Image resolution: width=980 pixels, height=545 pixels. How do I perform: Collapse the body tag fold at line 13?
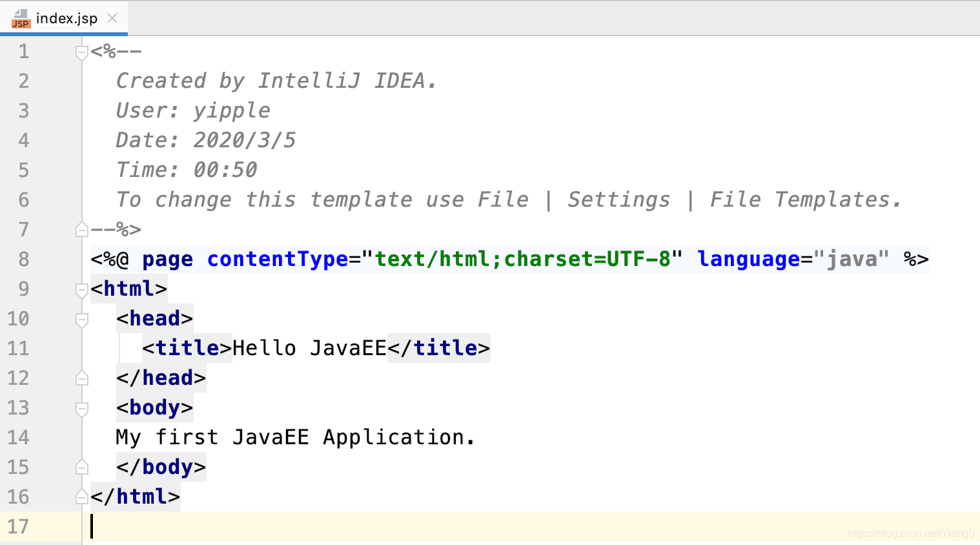coord(81,408)
